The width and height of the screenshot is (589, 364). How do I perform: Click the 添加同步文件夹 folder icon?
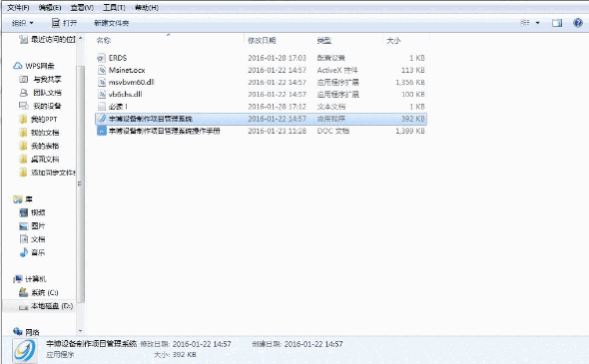tap(23, 173)
